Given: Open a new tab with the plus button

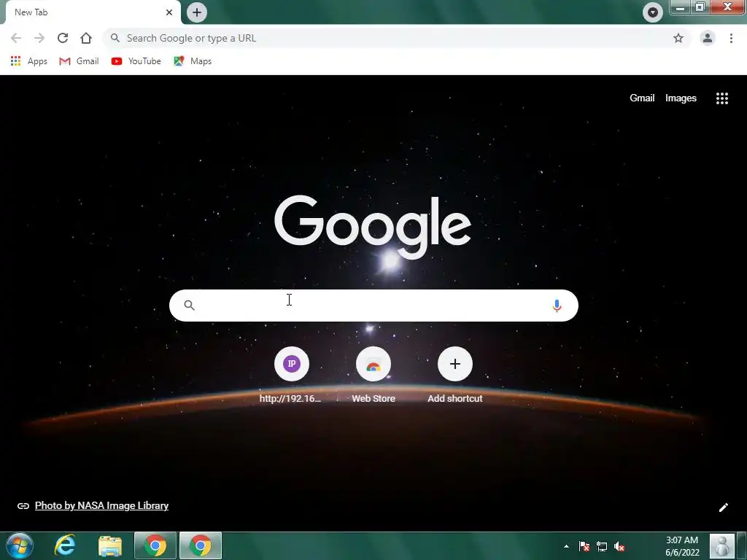Looking at the screenshot, I should 197,12.
